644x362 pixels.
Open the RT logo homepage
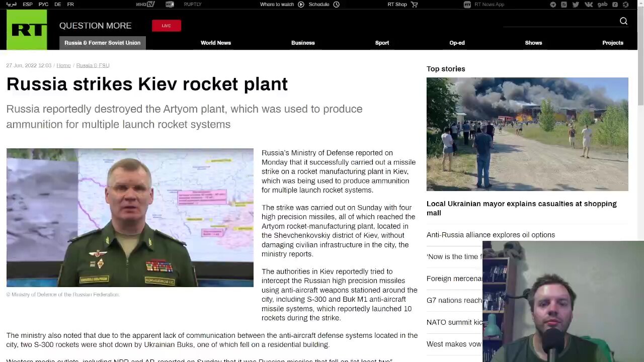pos(27,30)
